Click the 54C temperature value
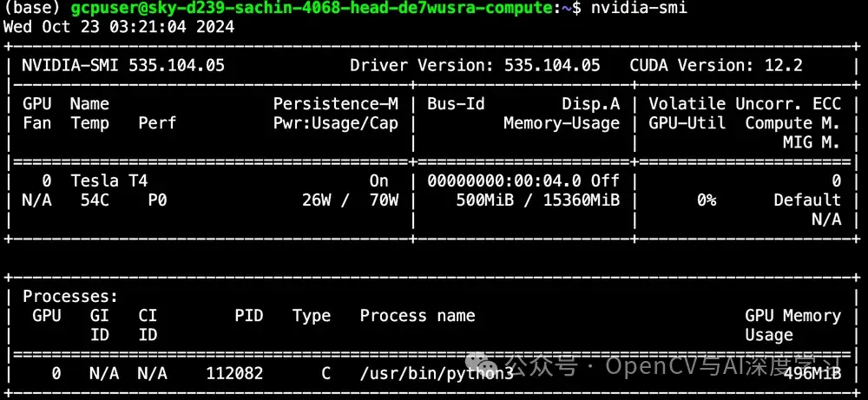The height and width of the screenshot is (400, 868). click(x=95, y=200)
